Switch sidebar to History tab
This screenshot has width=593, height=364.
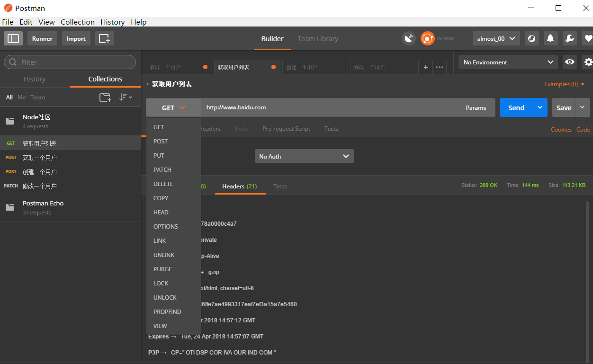pyautogui.click(x=35, y=79)
